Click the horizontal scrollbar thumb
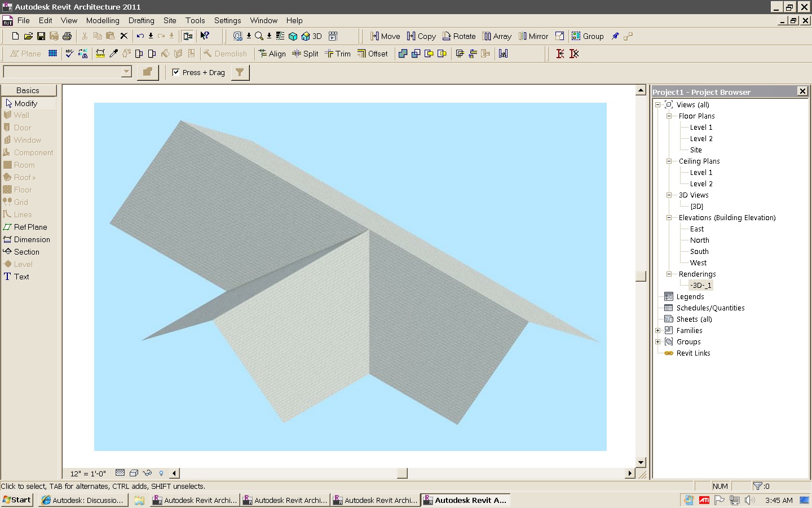This screenshot has height=508, width=812. [402, 473]
